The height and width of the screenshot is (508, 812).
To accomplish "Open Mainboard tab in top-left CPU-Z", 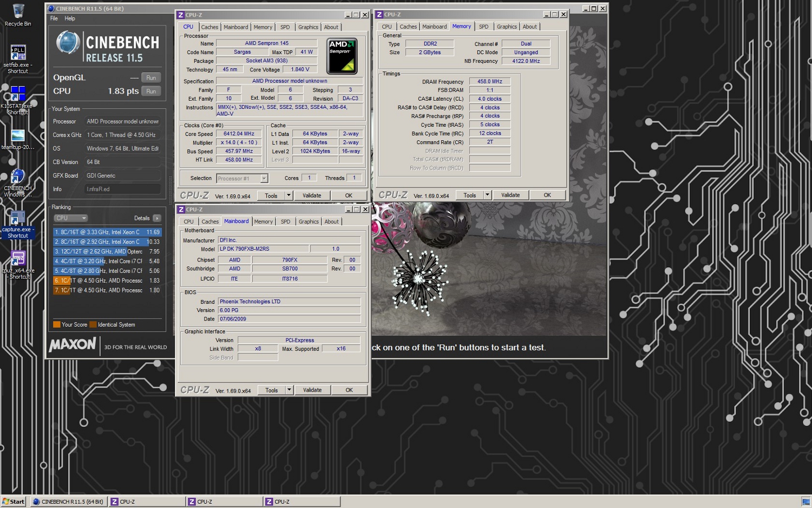I will tap(236, 27).
